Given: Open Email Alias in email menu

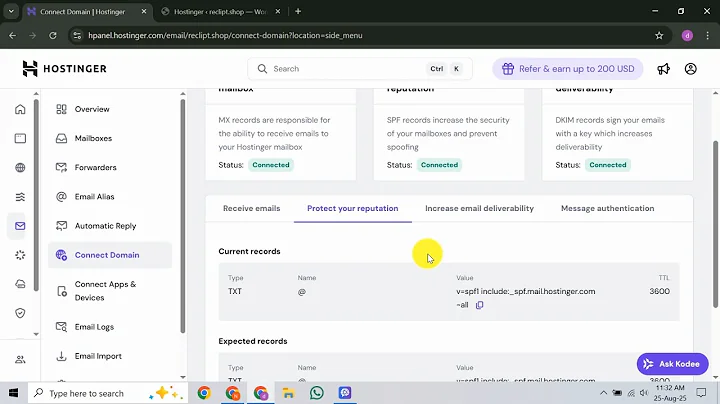Looking at the screenshot, I should [x=95, y=196].
